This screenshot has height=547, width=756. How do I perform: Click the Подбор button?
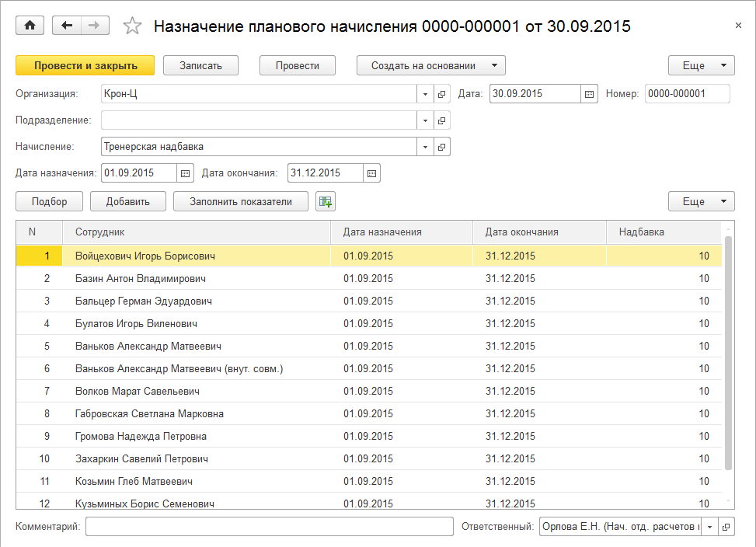coord(50,202)
